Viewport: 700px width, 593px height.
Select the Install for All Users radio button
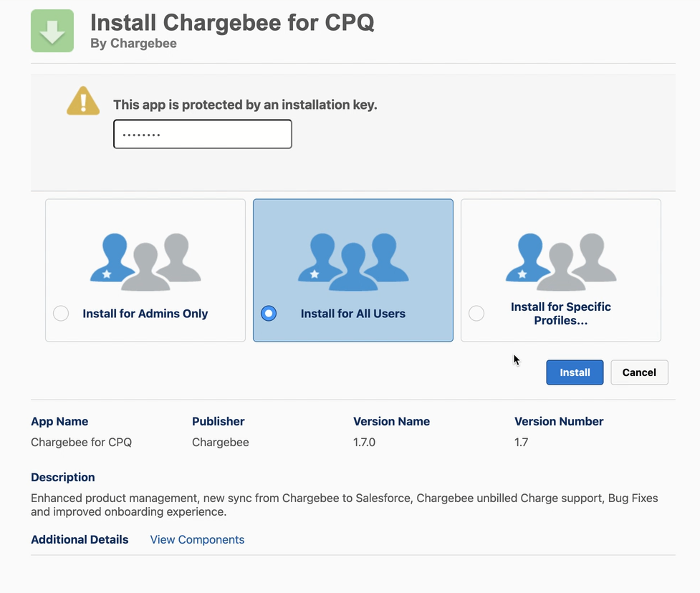click(269, 314)
